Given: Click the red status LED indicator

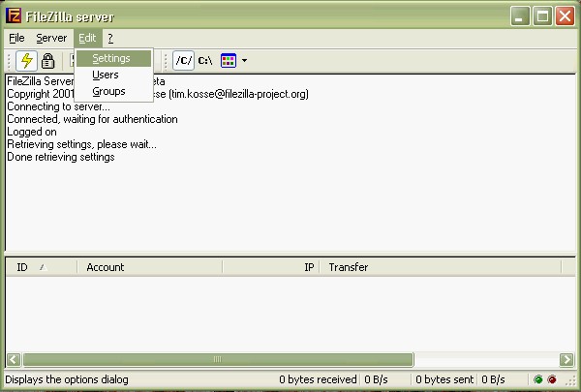Looking at the screenshot, I should pyautogui.click(x=552, y=379).
